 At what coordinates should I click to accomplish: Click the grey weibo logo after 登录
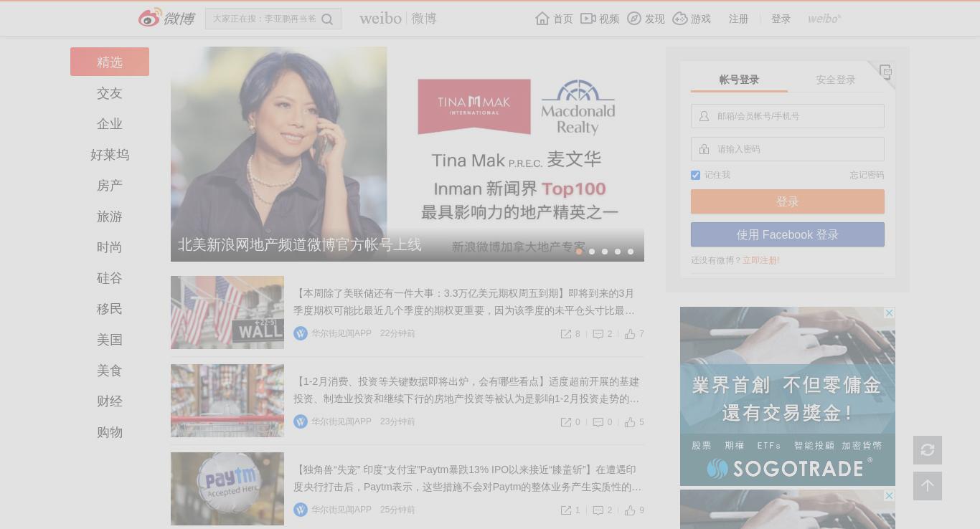[824, 19]
